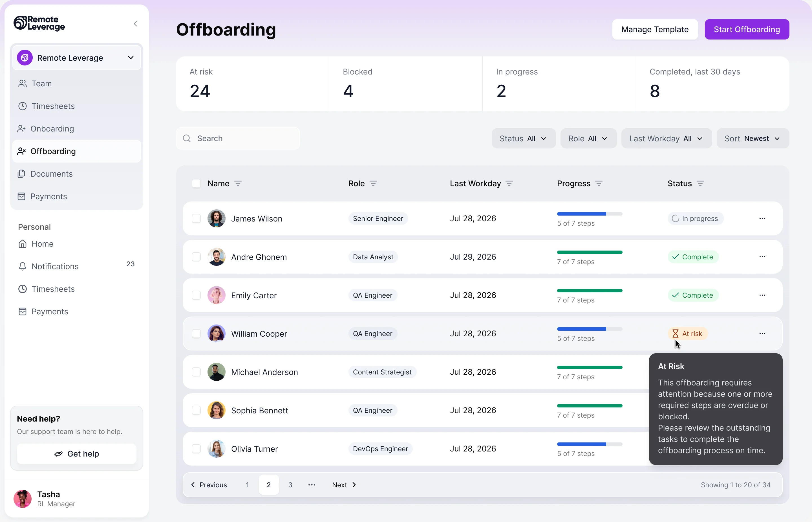Go to Onboarding in the sidebar
Screen dimensions: 812x522
pyautogui.click(x=76, y=128)
